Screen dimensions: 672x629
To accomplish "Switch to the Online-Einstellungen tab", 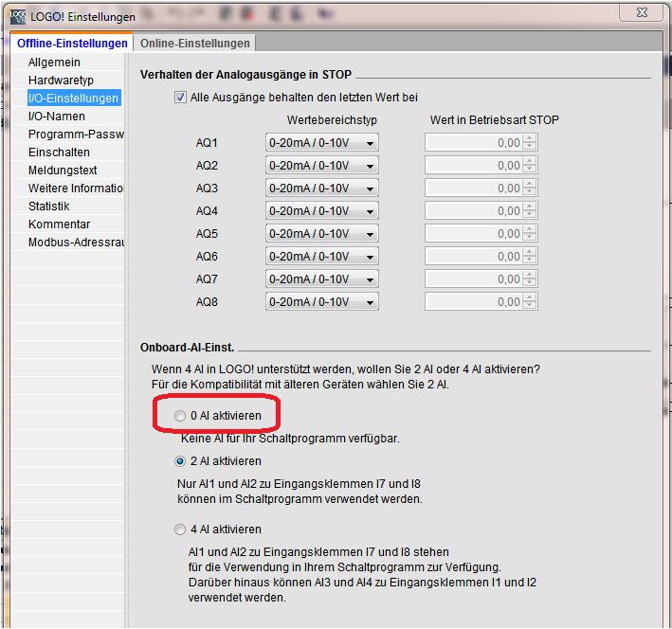I will click(194, 44).
